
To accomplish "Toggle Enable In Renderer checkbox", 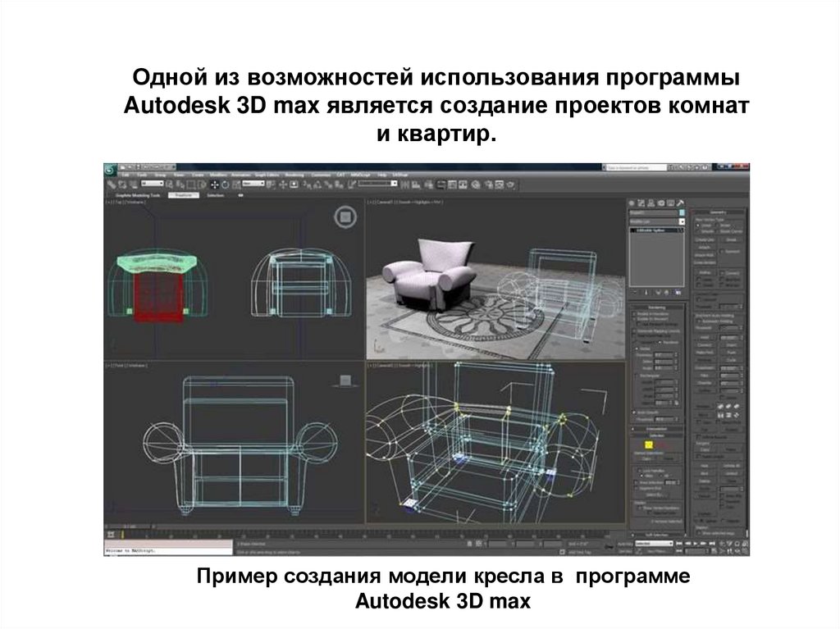I will [x=634, y=314].
